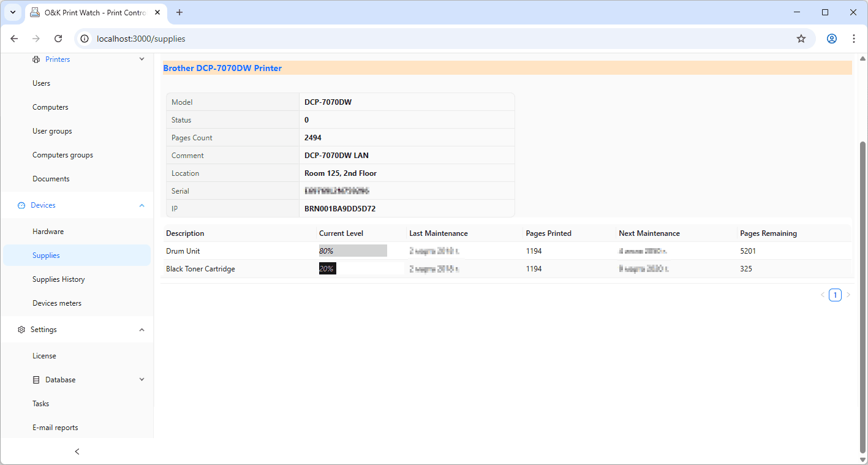Open the Chrome three-dot menu
The width and height of the screenshot is (868, 465).
[x=854, y=38]
